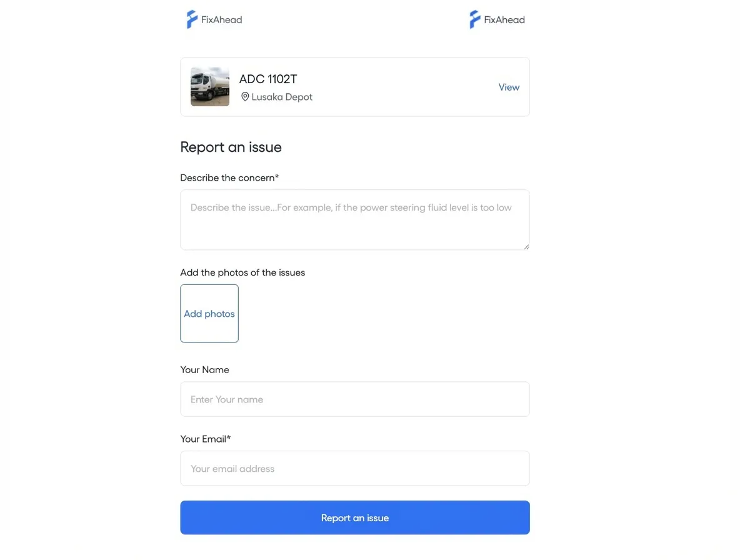The width and height of the screenshot is (740, 560).
Task: Click the left FixAhead logo icon
Action: tap(191, 19)
